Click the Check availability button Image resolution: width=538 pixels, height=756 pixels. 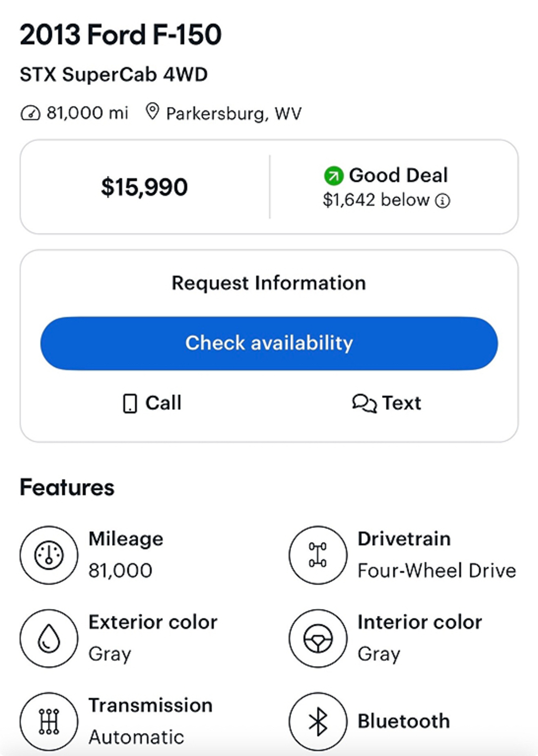(x=269, y=343)
